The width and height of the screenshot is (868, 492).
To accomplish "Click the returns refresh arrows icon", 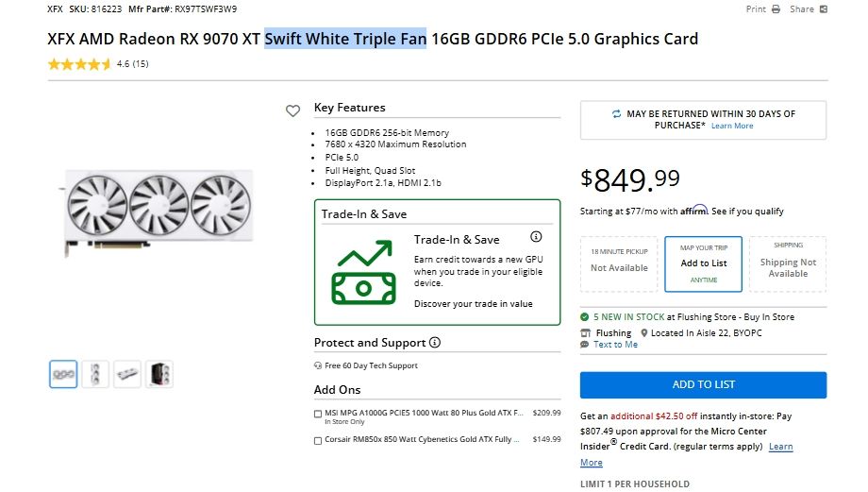I will tap(616, 114).
